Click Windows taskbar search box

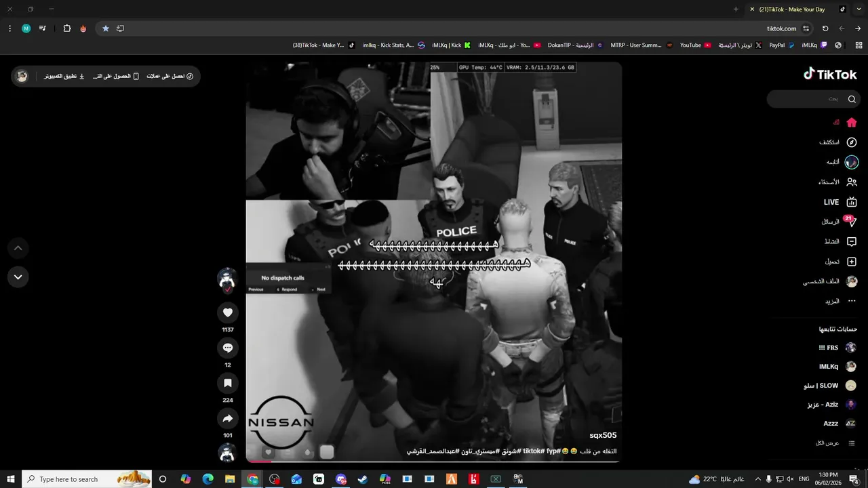[x=87, y=479]
